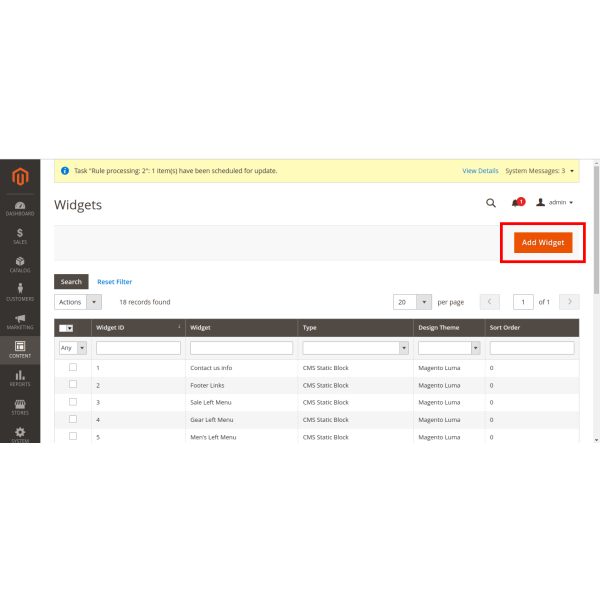The image size is (600, 600).
Task: Open the Actions dropdown
Action: (x=78, y=301)
